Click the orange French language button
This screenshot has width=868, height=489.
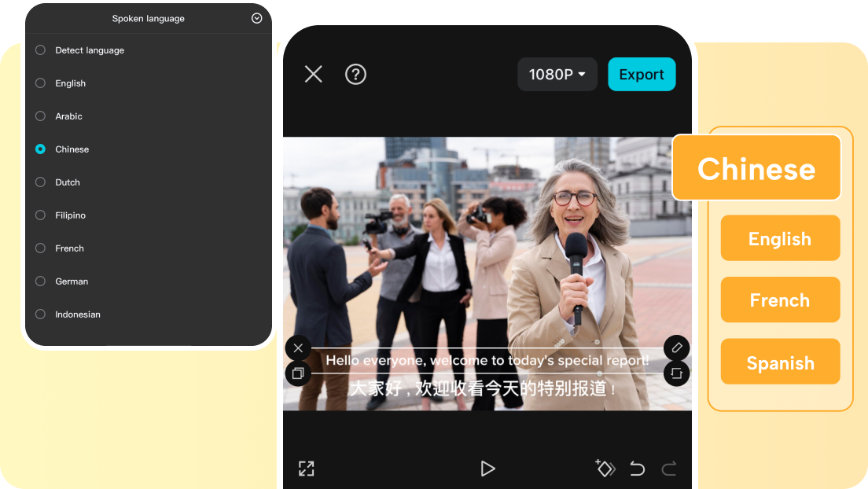780,300
